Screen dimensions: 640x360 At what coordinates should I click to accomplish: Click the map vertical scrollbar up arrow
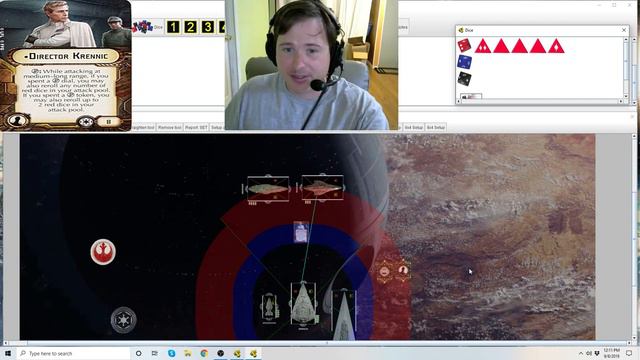coord(633,136)
